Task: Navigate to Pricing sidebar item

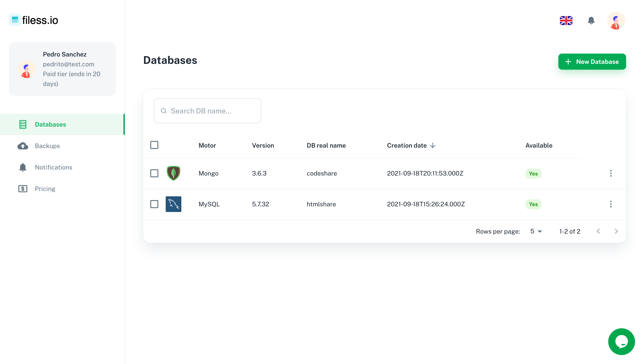Action: [45, 189]
